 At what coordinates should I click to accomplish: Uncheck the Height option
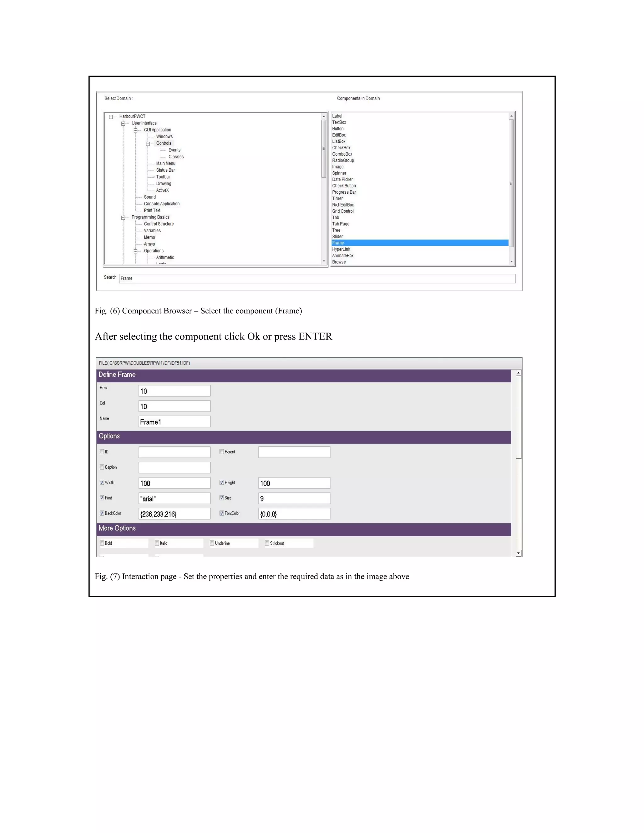click(x=222, y=483)
